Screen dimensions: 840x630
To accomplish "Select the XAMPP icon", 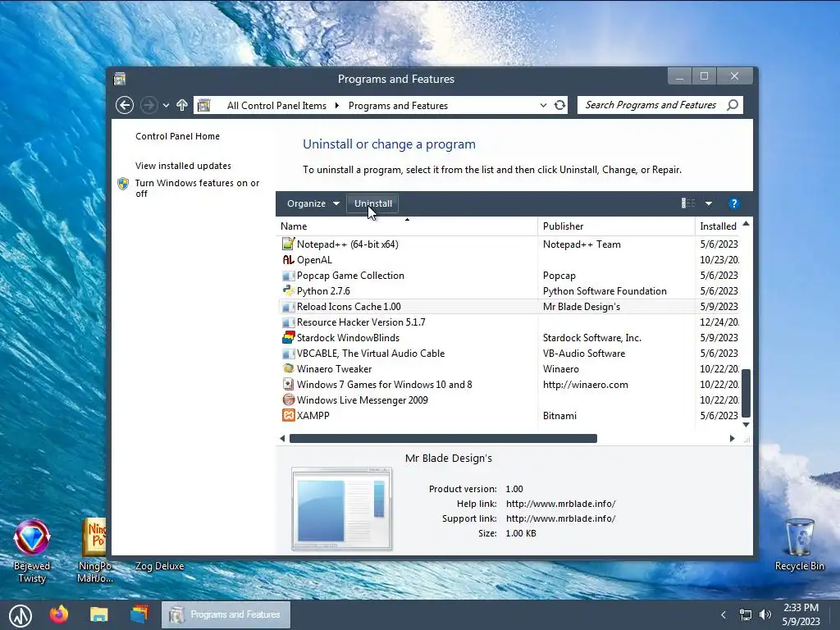I will [288, 415].
